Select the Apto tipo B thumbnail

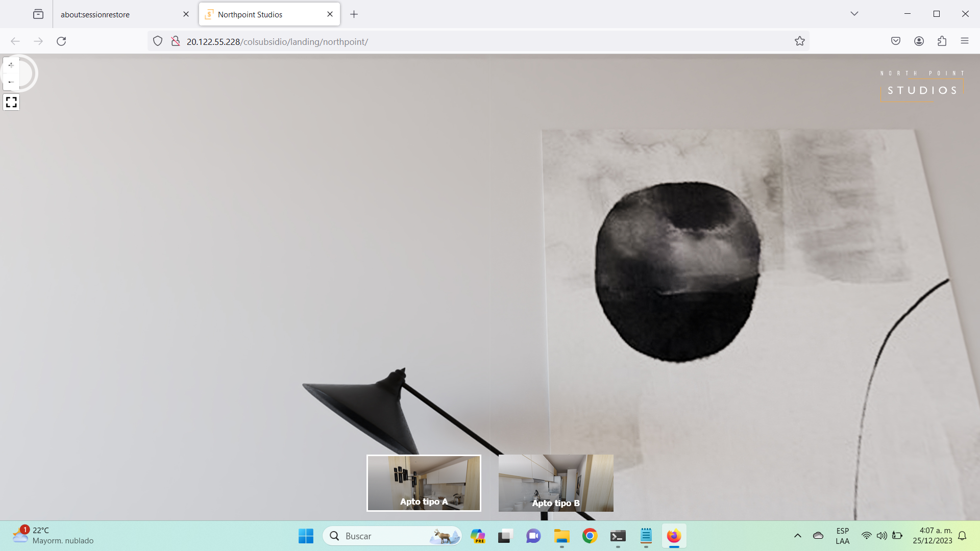pyautogui.click(x=556, y=483)
